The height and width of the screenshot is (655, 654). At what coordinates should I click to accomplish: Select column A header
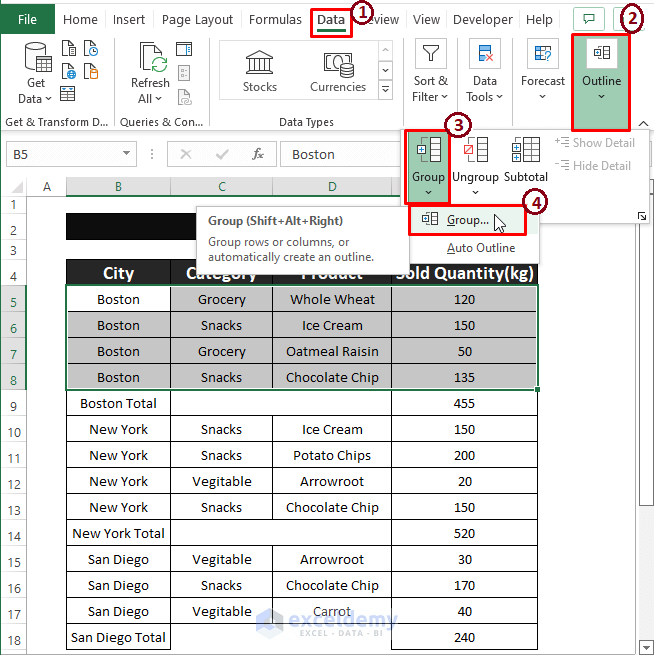tap(47, 186)
